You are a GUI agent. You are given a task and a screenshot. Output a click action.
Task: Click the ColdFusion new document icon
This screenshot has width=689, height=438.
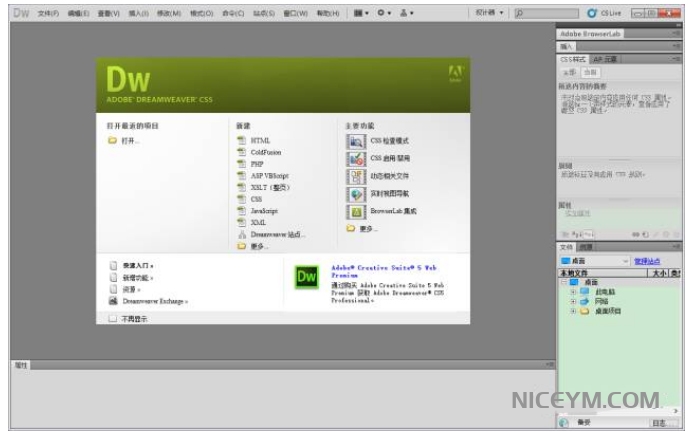click(x=242, y=152)
